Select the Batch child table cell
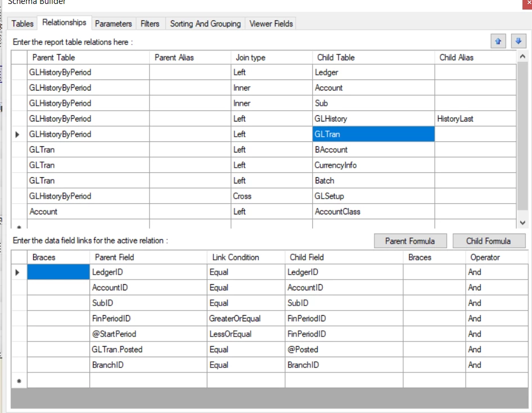 (x=373, y=181)
